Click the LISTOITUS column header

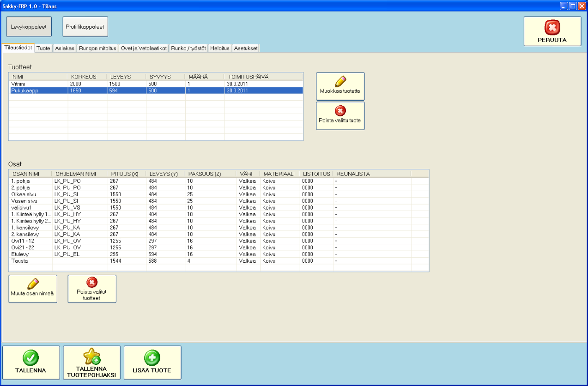coord(316,174)
